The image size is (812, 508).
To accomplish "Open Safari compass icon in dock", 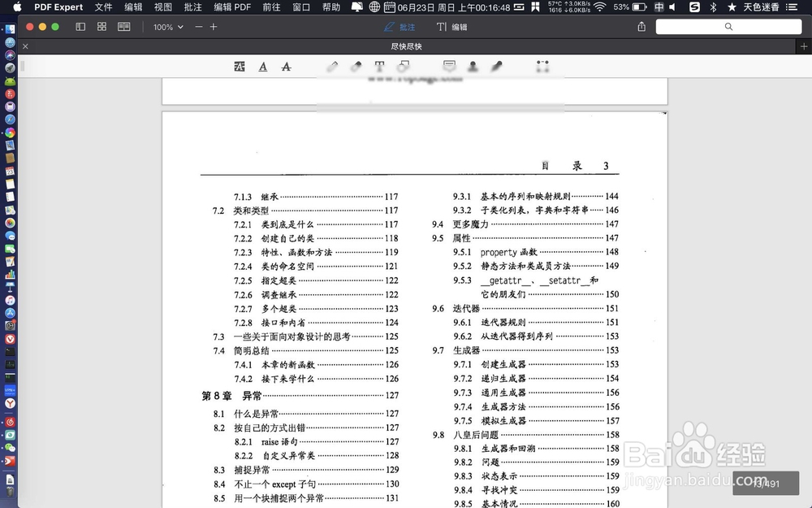I will pyautogui.click(x=10, y=119).
